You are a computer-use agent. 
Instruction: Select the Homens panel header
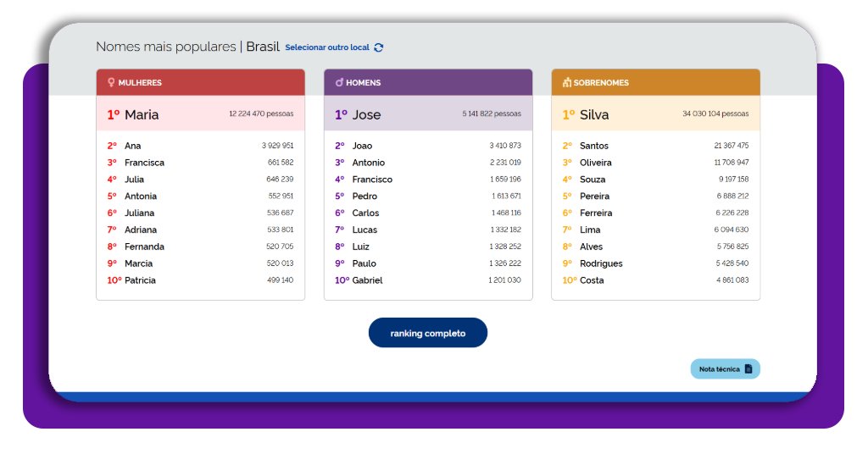pos(428,83)
